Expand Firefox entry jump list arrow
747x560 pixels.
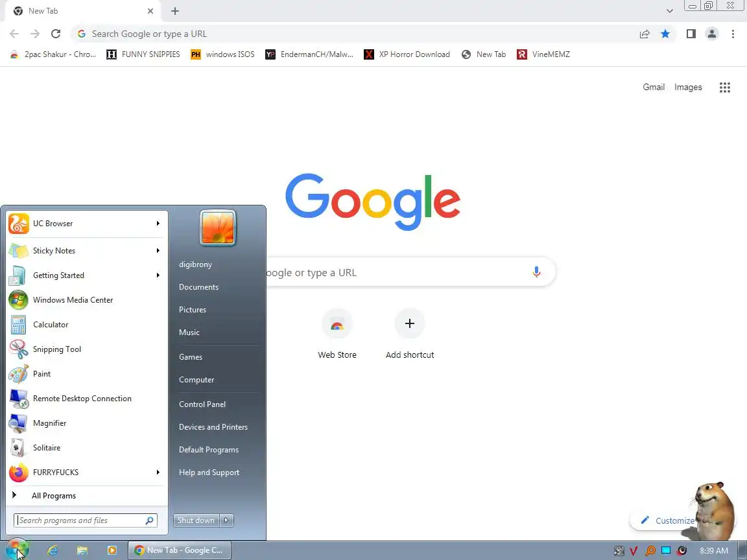point(158,472)
